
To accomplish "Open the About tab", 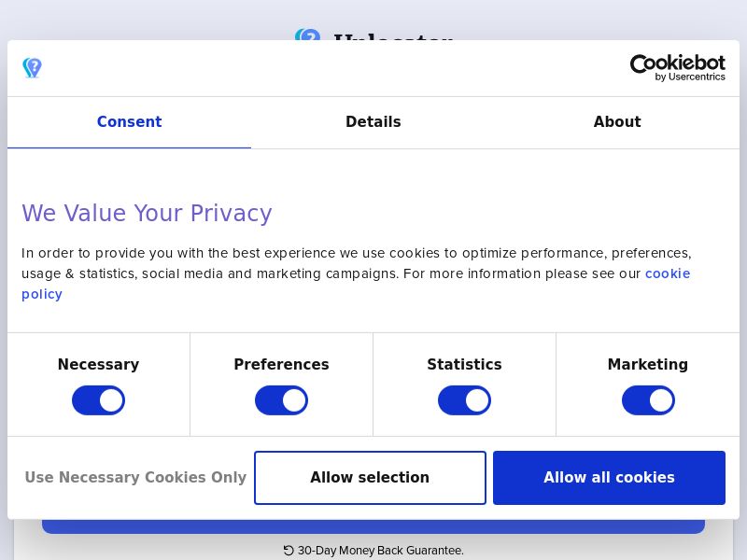I will 617,122.
